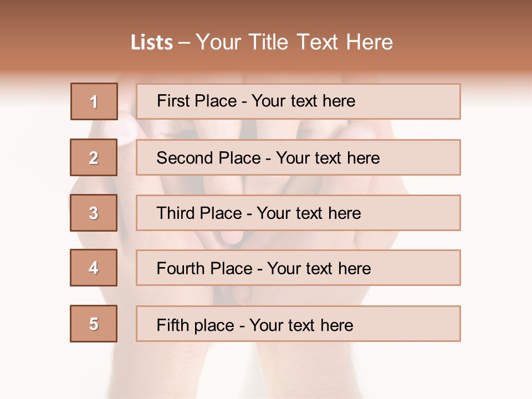Viewport: 532px width, 399px height.
Task: Click the number 3 box
Action: (x=94, y=213)
